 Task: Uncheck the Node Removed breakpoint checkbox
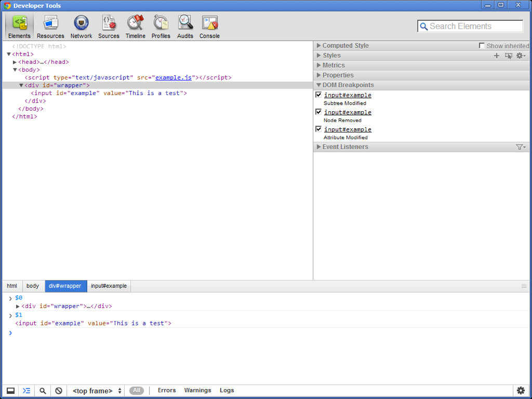pos(318,112)
